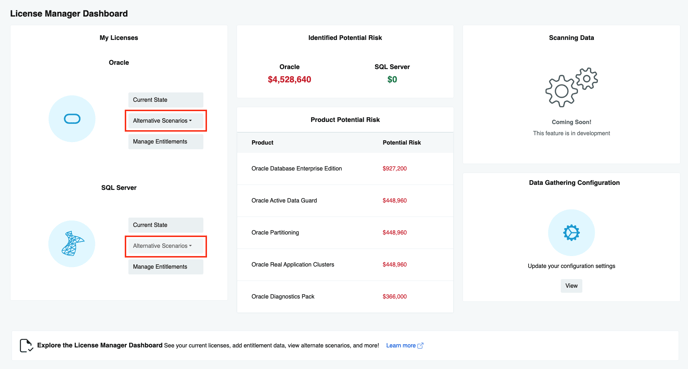Click the SQL Server logo icon
Image resolution: width=688 pixels, height=369 pixels.
(x=72, y=244)
